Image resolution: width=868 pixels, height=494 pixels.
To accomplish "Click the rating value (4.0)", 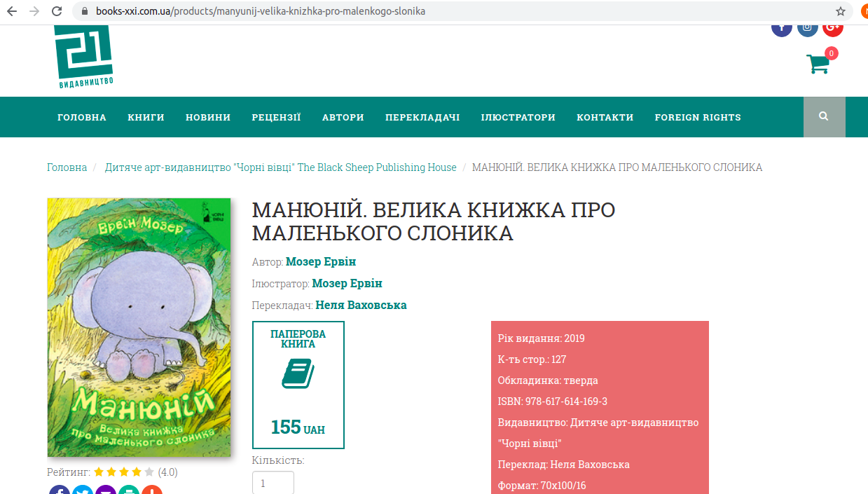I will [x=168, y=472].
